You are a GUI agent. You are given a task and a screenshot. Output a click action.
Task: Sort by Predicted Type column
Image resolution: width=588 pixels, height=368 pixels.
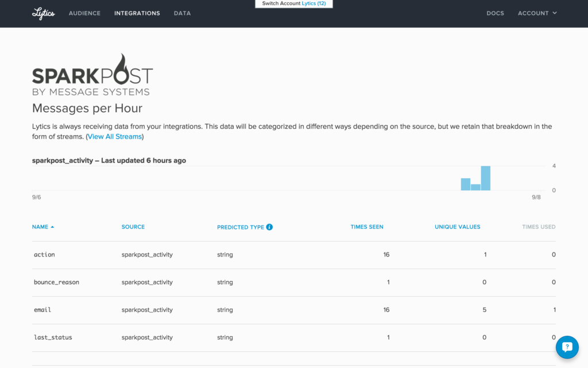pos(241,227)
